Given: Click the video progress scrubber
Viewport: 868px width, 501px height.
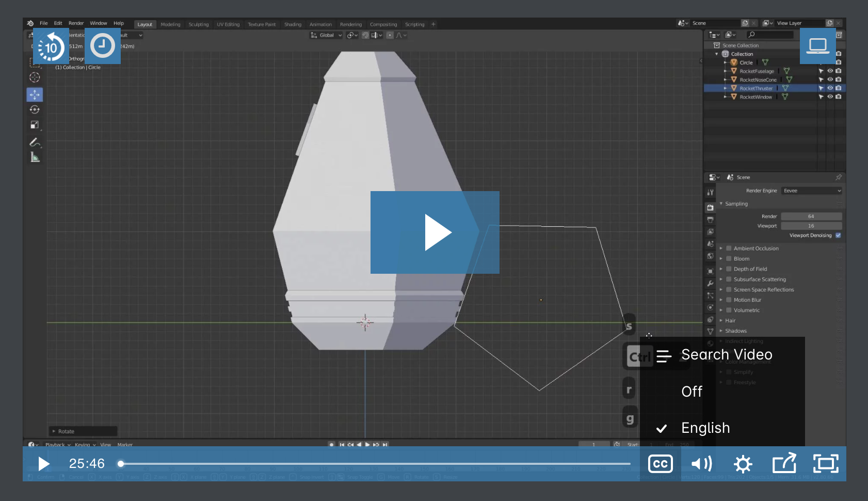Looking at the screenshot, I should coord(121,464).
